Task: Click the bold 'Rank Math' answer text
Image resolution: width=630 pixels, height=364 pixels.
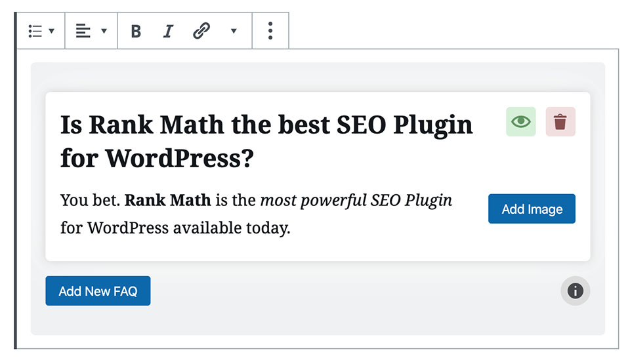Action: coord(167,200)
